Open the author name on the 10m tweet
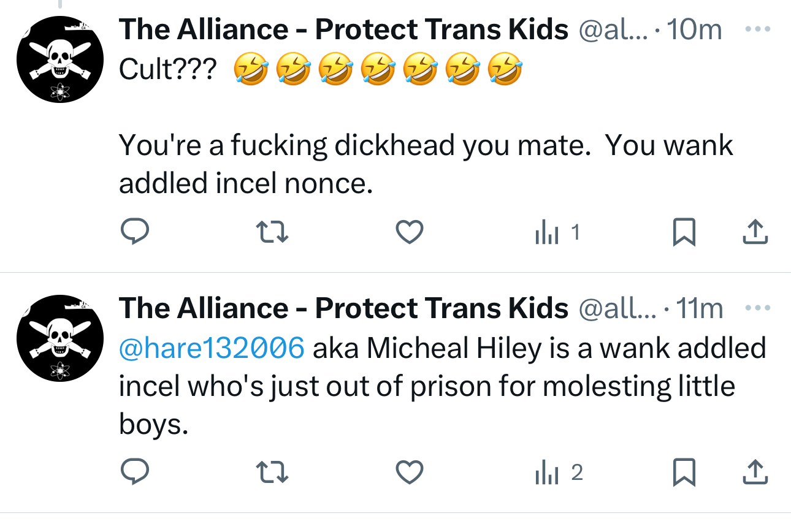791x532 pixels. pyautogui.click(x=343, y=29)
